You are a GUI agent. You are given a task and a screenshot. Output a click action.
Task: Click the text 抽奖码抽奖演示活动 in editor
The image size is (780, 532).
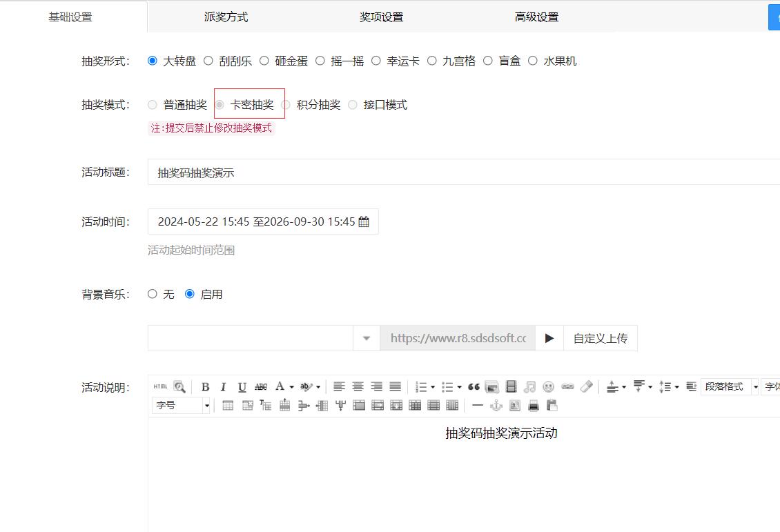coord(501,433)
